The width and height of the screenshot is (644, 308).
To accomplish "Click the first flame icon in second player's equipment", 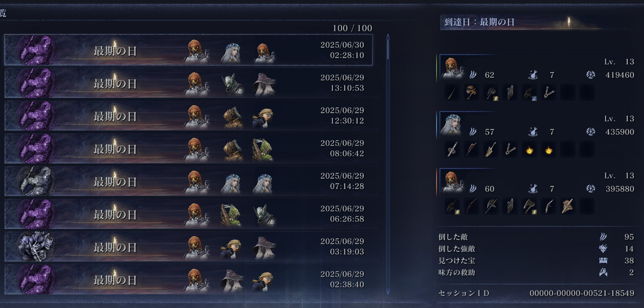I will pos(529,150).
